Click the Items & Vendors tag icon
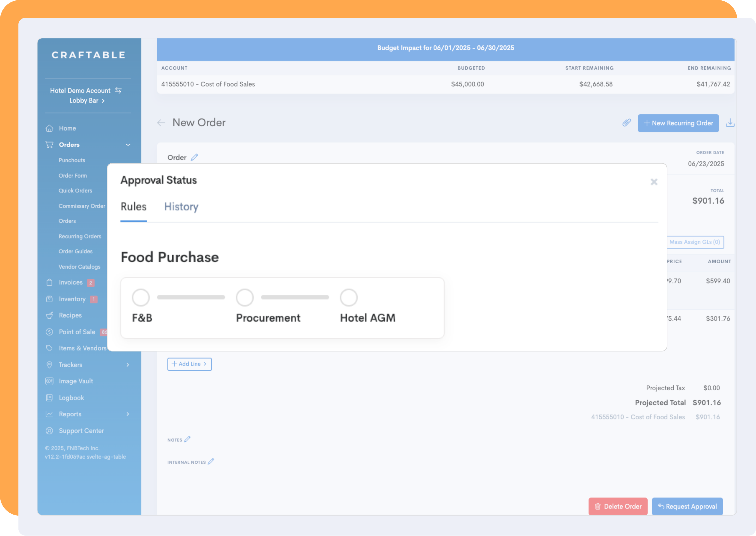The height and width of the screenshot is (536, 756). [x=49, y=348]
